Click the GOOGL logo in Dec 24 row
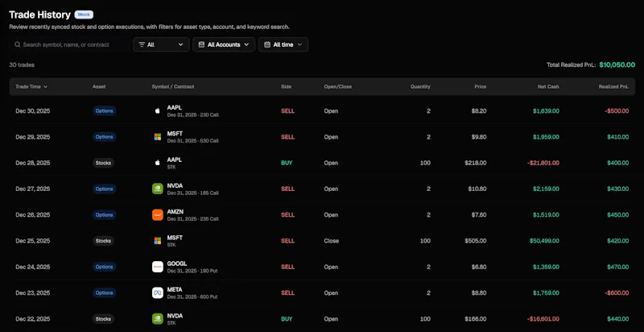Screen dimensions: 644x332 (157, 267)
